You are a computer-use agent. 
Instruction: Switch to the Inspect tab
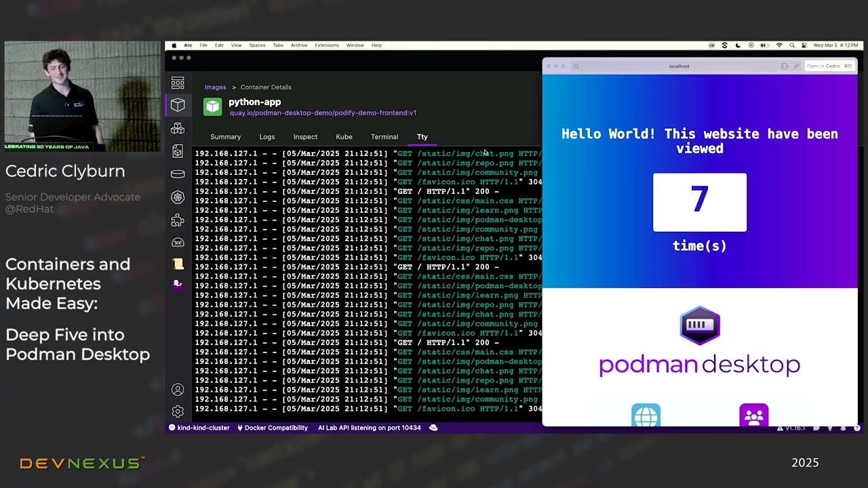tap(305, 137)
